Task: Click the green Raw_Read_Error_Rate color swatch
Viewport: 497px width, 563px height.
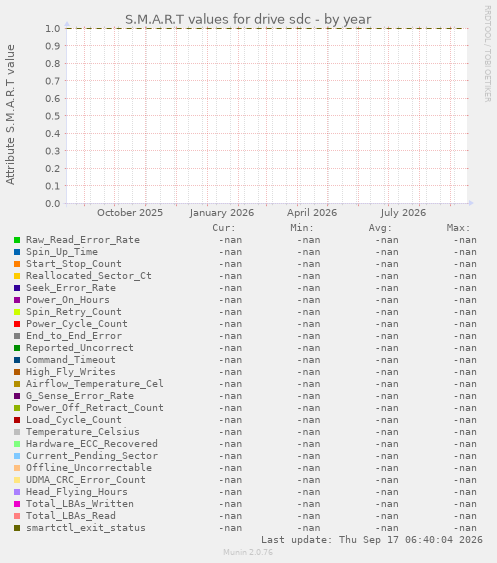Action: click(17, 240)
